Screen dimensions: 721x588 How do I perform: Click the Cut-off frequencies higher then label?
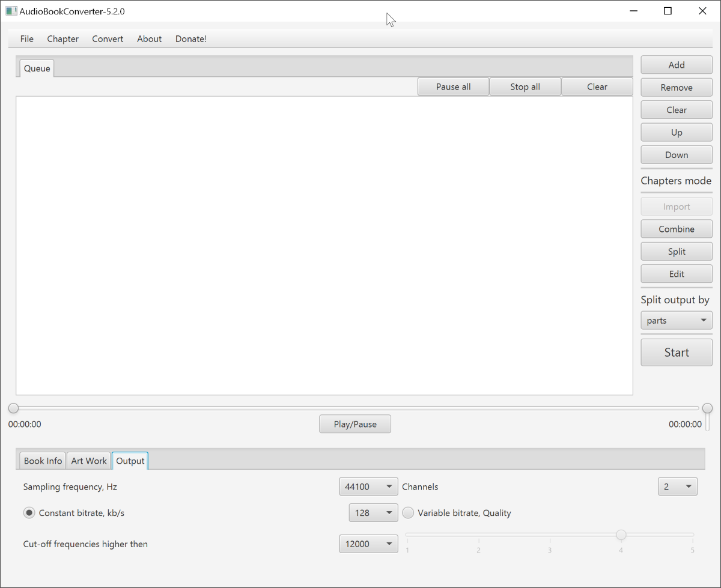pyautogui.click(x=85, y=544)
